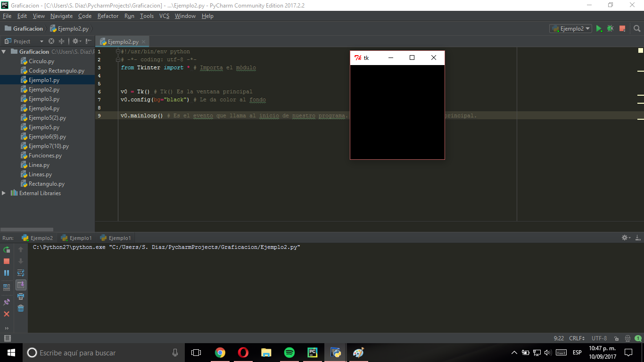Debug the program with the bug icon

click(x=610, y=28)
